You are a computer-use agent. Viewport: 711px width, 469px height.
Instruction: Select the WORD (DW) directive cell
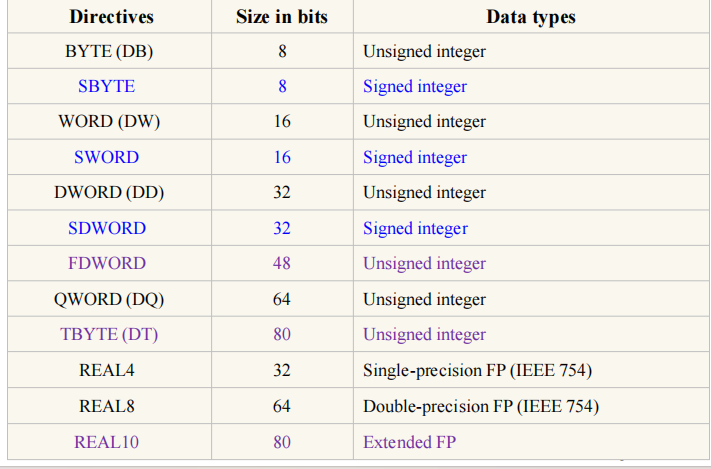pyautogui.click(x=109, y=122)
